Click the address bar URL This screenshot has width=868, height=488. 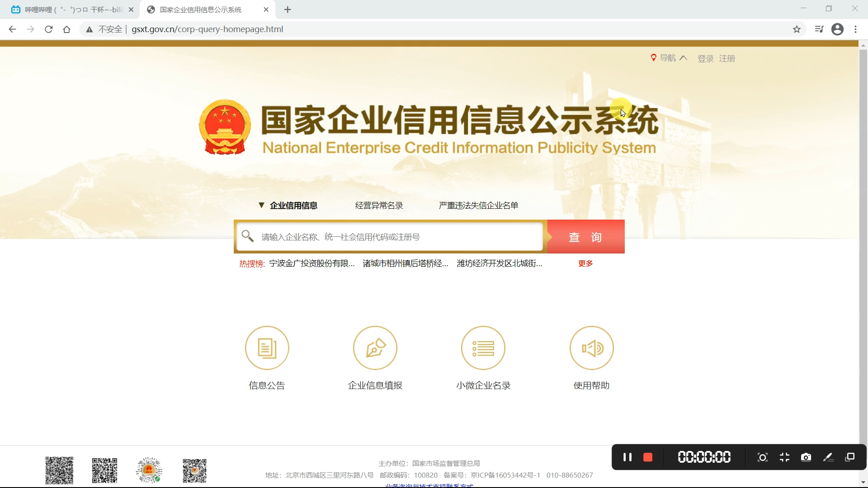(x=208, y=29)
